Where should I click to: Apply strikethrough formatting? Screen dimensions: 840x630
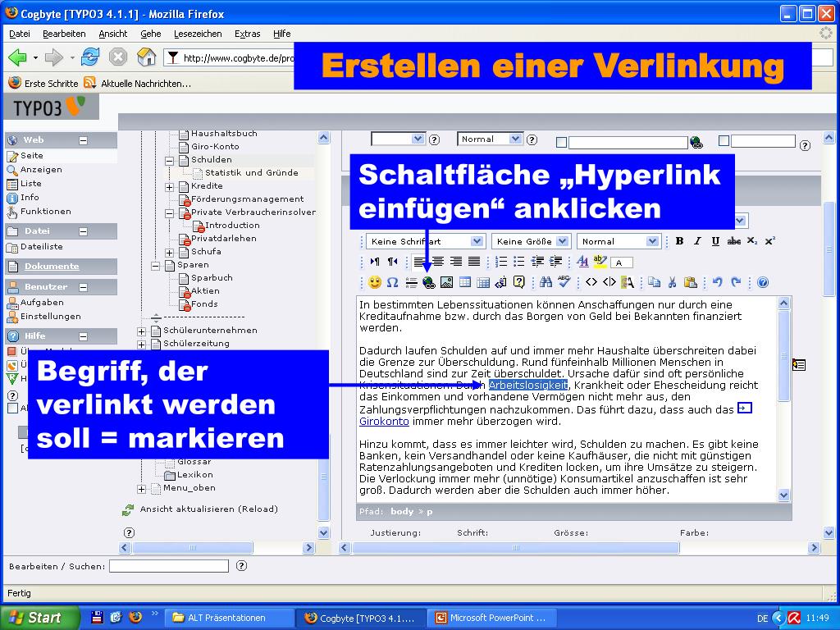(733, 241)
